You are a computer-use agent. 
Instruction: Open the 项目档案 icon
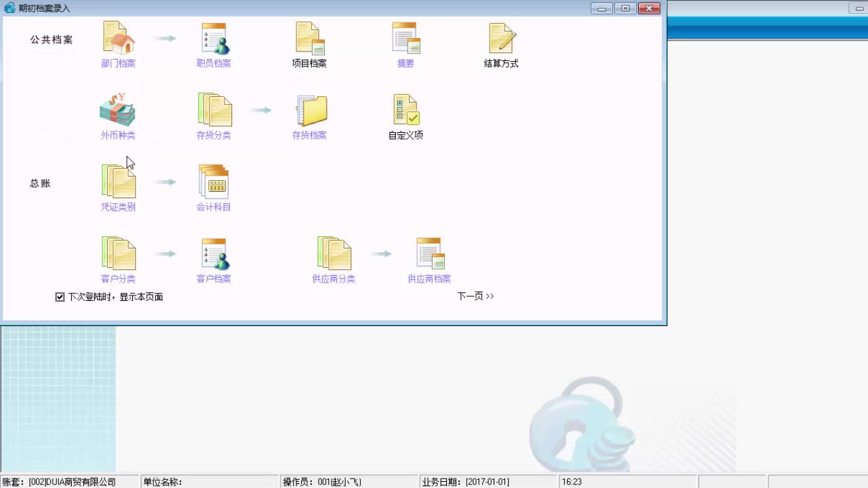(310, 38)
